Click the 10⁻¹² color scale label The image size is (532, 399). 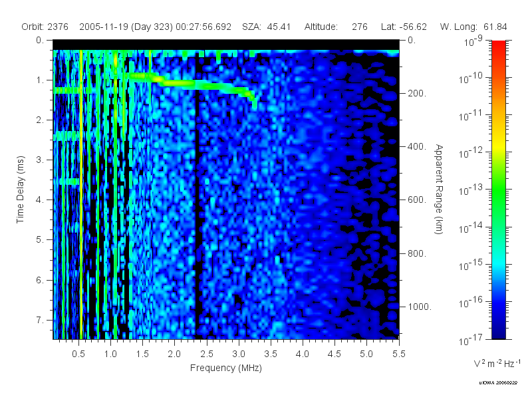[471, 153]
